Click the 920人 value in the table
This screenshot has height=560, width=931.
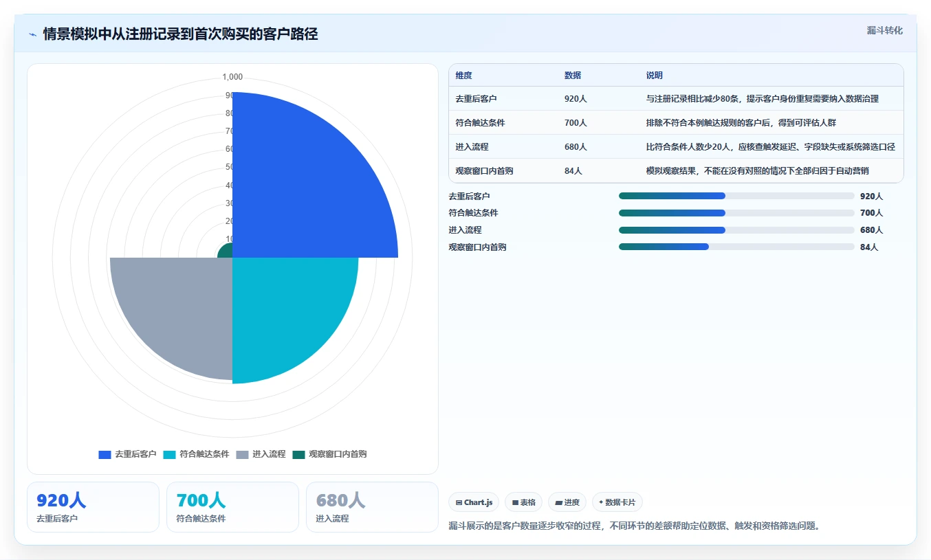pos(576,99)
